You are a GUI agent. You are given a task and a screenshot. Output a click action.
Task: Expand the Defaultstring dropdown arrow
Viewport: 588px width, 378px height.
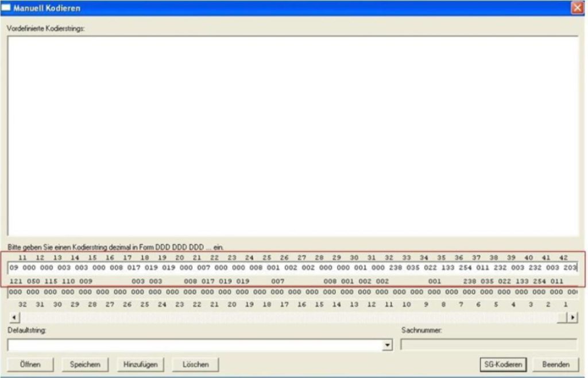[388, 345]
